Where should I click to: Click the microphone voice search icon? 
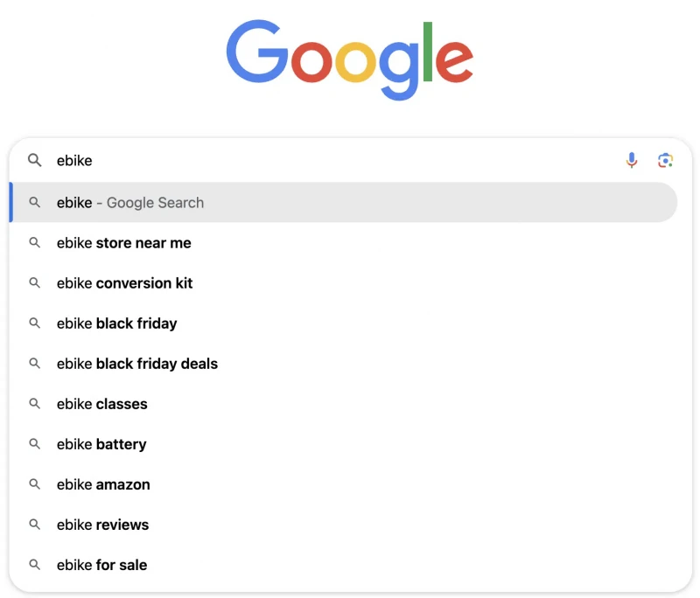click(x=631, y=160)
